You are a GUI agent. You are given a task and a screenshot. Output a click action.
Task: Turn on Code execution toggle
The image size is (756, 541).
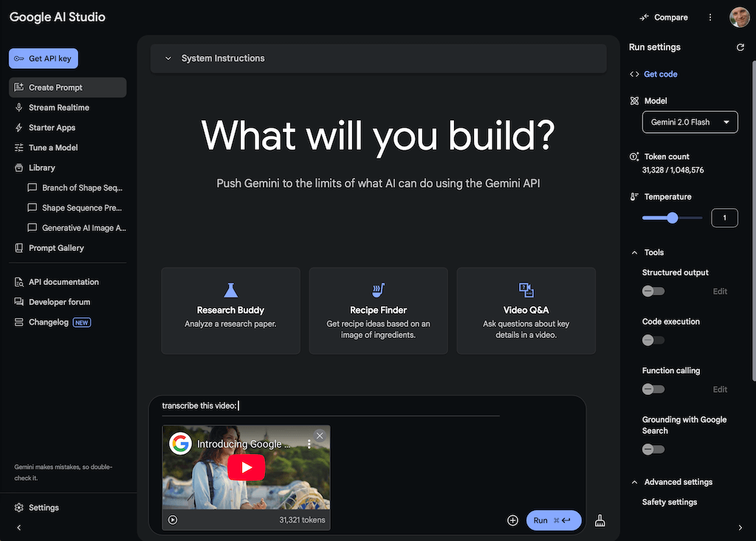653,340
